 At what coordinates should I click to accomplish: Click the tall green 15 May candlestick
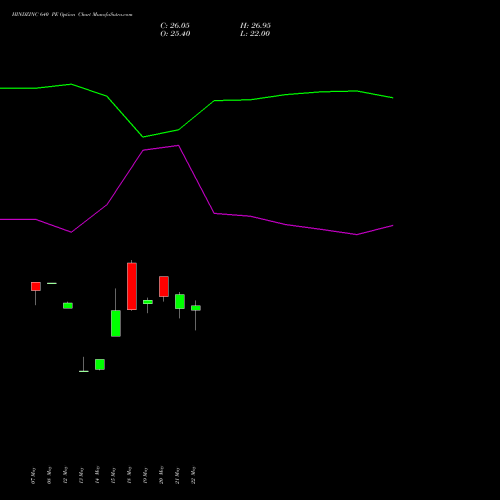click(x=116, y=323)
